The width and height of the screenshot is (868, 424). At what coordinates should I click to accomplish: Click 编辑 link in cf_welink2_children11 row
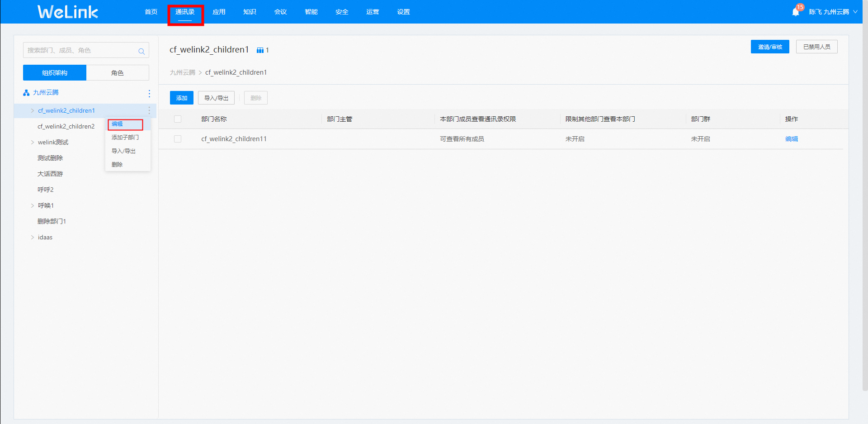792,139
